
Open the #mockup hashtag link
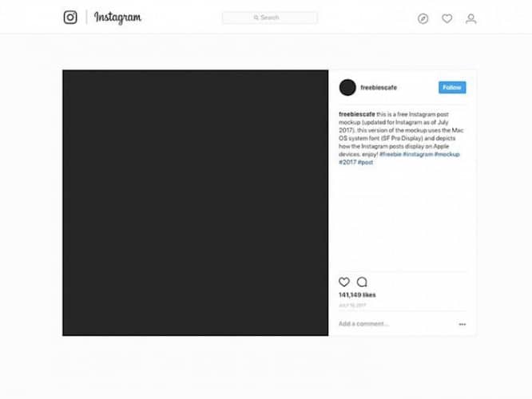click(447, 154)
